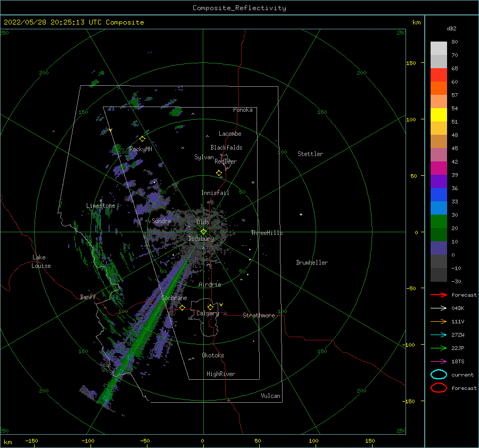Viewport: 479px width, 448px height.
Task: Click the Sundre label
Action: click(161, 221)
